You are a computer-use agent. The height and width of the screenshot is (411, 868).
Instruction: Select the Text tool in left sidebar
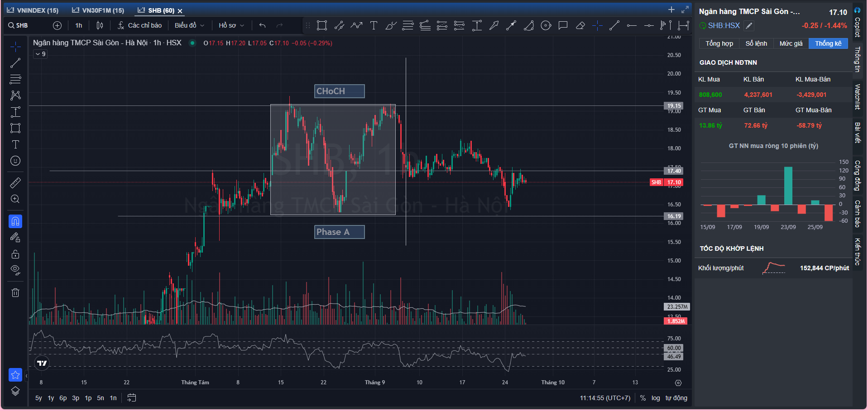pyautogui.click(x=15, y=144)
